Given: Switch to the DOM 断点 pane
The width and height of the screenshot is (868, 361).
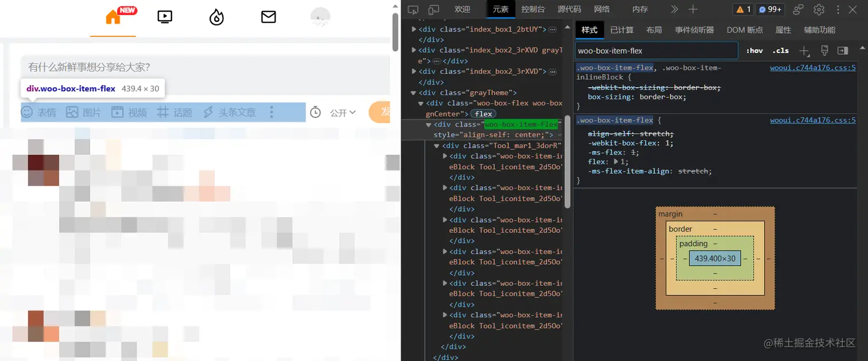Looking at the screenshot, I should click(x=745, y=30).
